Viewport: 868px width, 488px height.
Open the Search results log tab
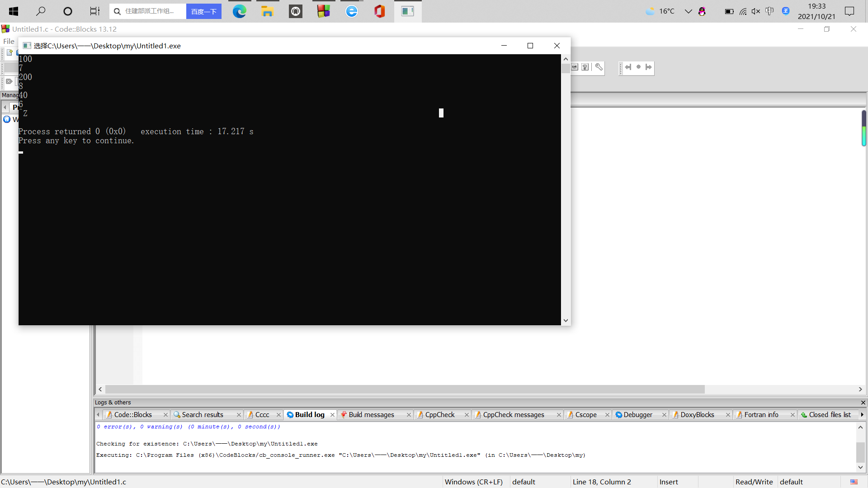(203, 415)
